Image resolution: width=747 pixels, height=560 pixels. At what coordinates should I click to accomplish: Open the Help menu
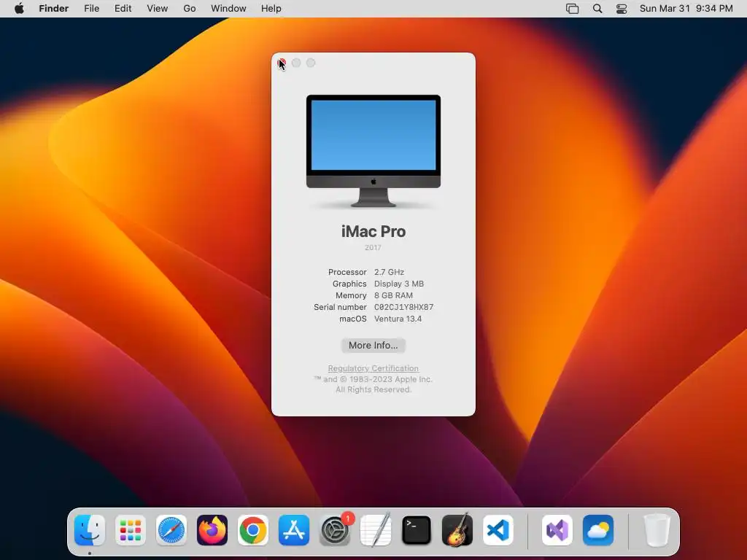click(271, 9)
